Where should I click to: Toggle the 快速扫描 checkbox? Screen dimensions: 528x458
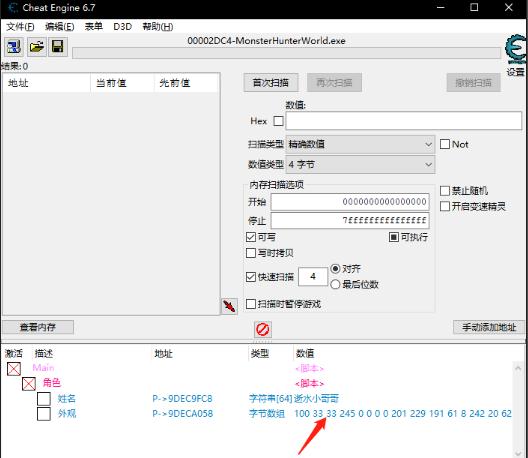251,277
